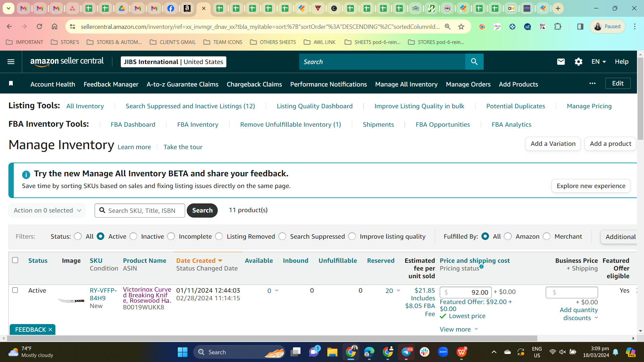Open the FBA Dashboard link
The height and width of the screenshot is (362, 644).
(133, 124)
